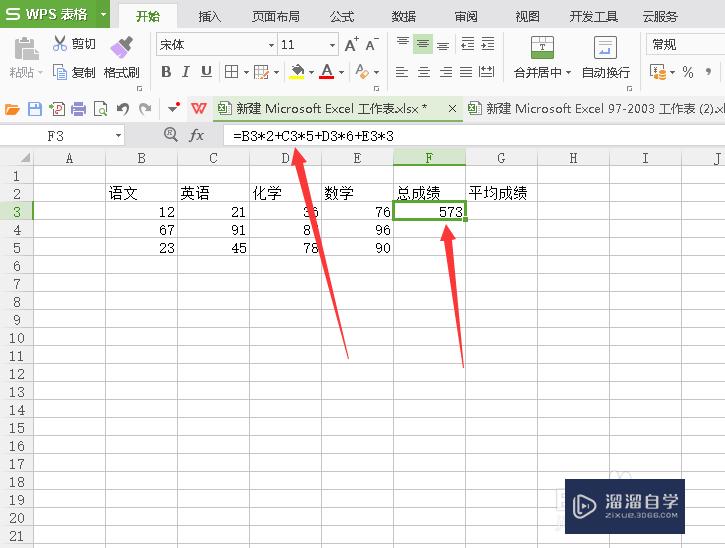Open WPS 表格 application menu arrow

[x=104, y=14]
